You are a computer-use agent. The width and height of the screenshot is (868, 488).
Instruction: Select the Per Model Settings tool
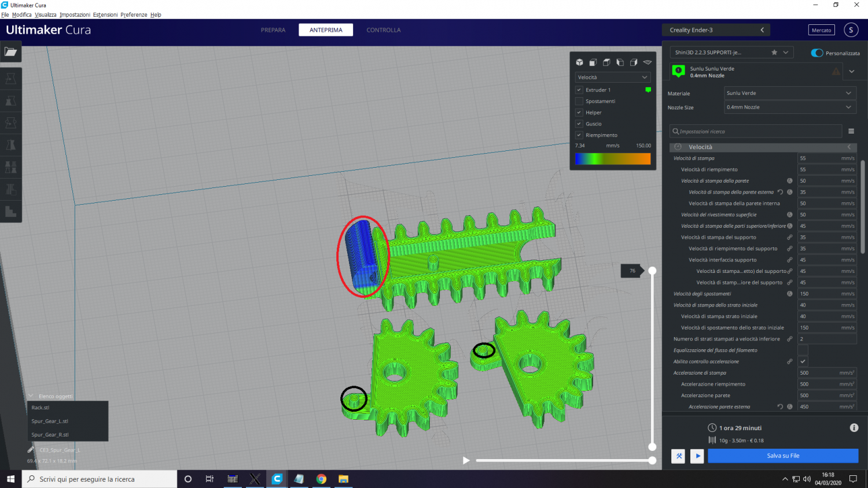(10, 167)
